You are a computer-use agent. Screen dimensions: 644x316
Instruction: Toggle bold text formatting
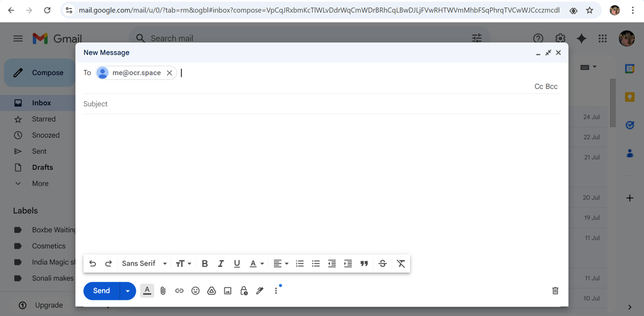pos(204,263)
